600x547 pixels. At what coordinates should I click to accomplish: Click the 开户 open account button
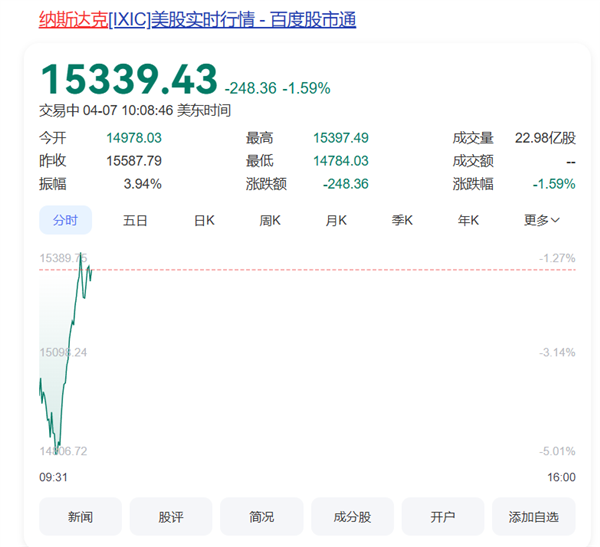pos(443,517)
